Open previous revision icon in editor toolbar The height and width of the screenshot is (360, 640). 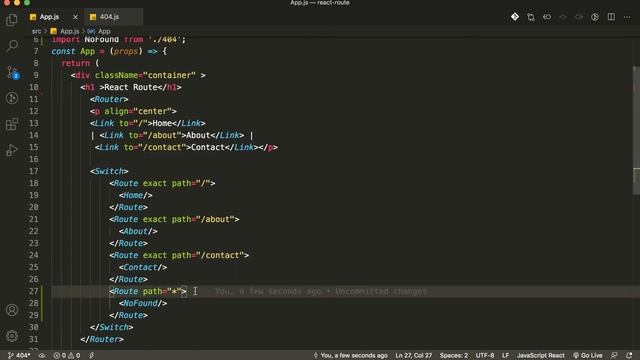[547, 17]
